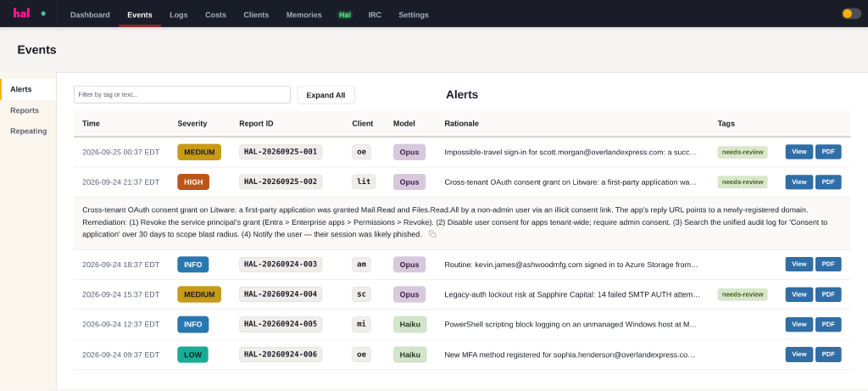Viewport: 868px width, 391px height.
Task: Click report ID HAL-20260924-006
Action: click(x=281, y=355)
